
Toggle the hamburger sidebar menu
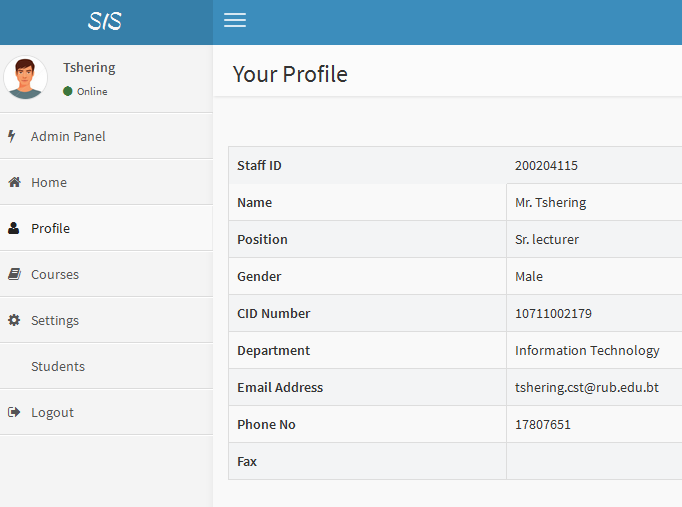(x=235, y=21)
